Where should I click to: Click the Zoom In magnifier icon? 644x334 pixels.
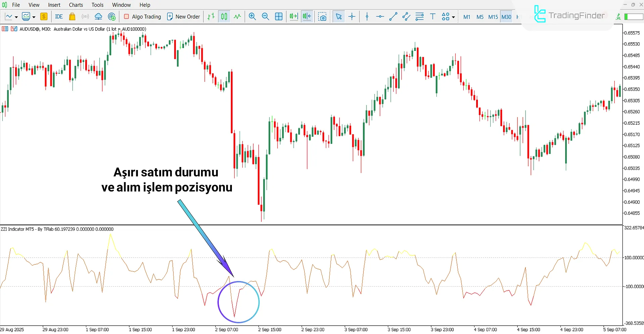click(x=252, y=16)
